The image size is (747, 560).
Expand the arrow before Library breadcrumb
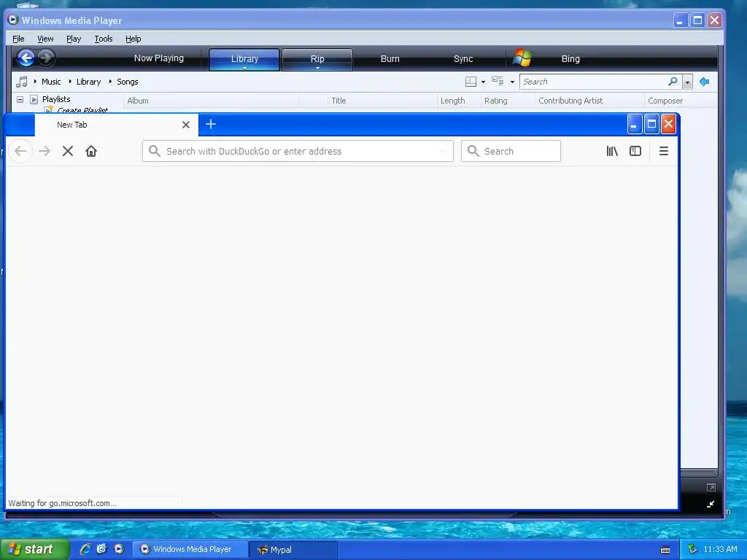[70, 82]
